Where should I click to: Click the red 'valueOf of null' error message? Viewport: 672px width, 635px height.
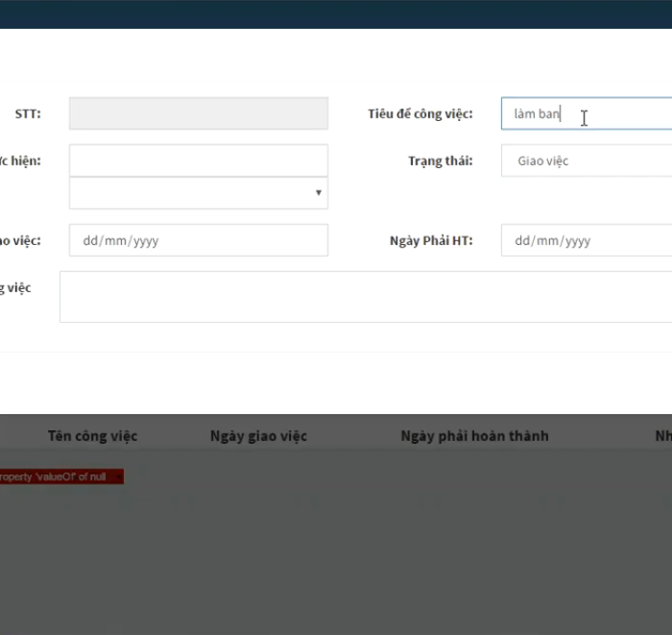point(54,476)
